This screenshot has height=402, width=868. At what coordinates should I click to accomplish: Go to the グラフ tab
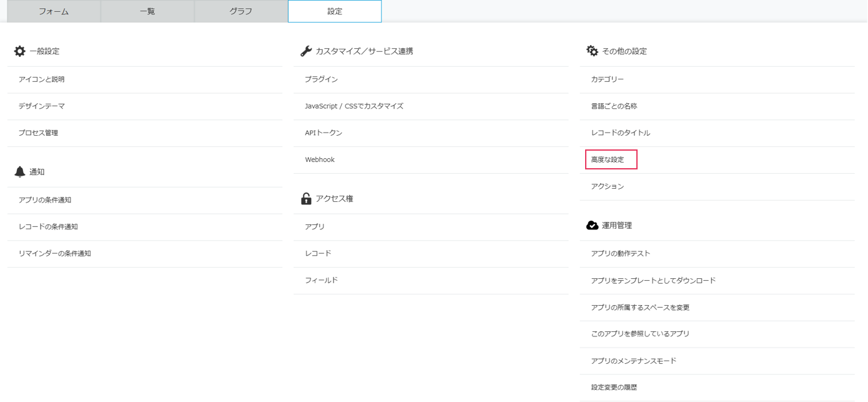[x=241, y=11]
